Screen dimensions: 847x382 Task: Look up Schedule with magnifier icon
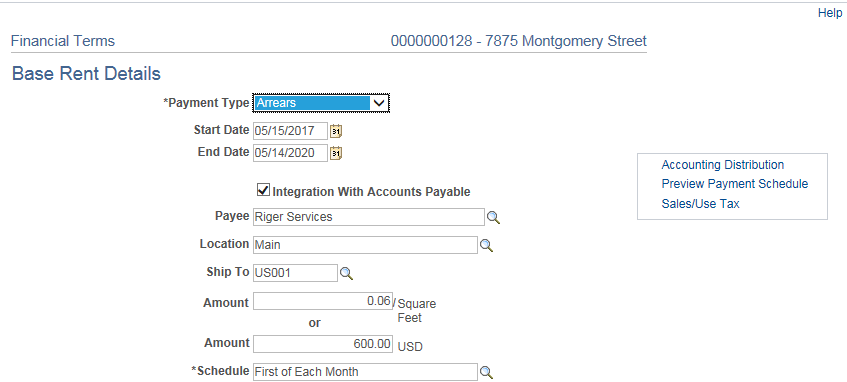[x=487, y=372]
